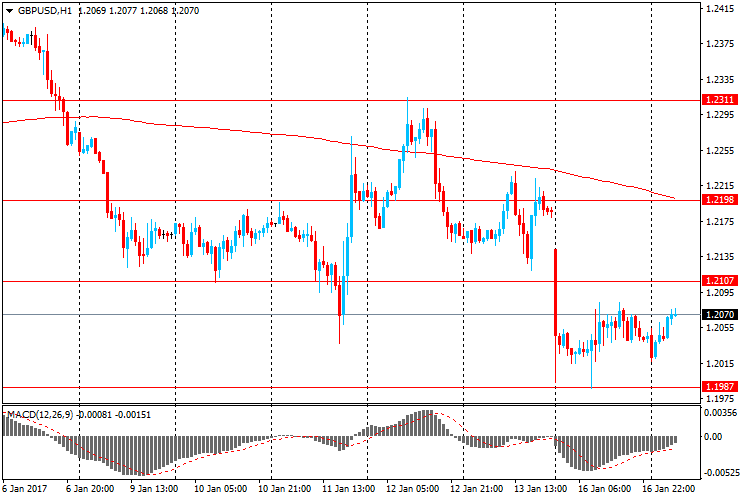Click the 1.2255 price scale value
This screenshot has height=500, width=740.
tap(720, 151)
